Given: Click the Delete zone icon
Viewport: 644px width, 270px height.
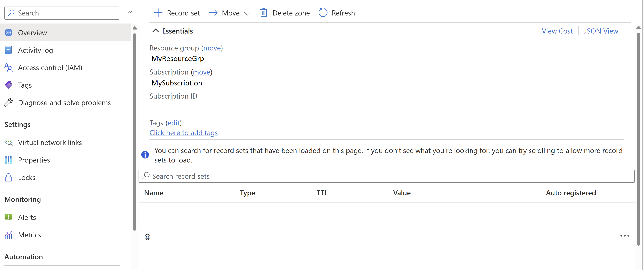Looking at the screenshot, I should click(263, 12).
